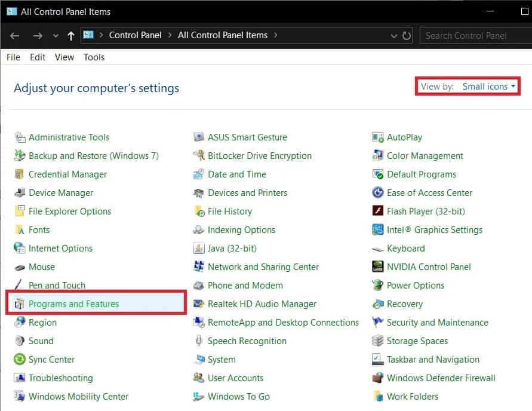Screen dimensions: 532x411
Task: Open the Indexing Options link
Action: (242, 230)
